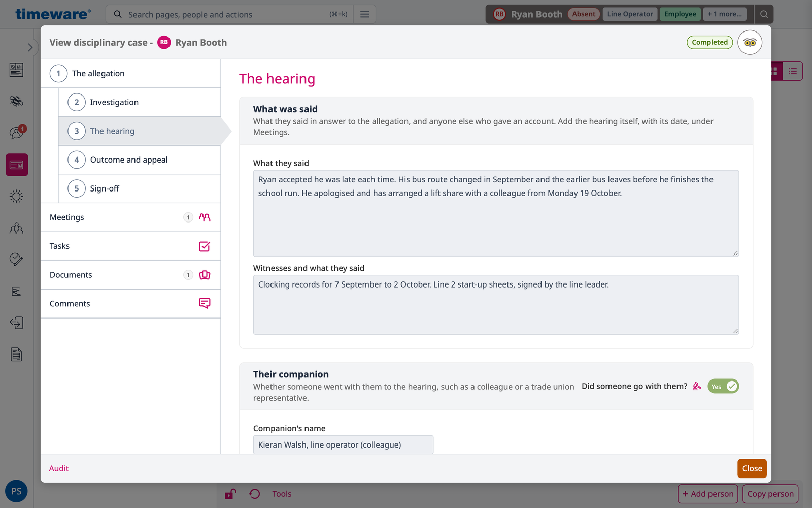Expand the '+ 1 more...' tag
Viewport: 812px width, 508px height.
pos(725,14)
